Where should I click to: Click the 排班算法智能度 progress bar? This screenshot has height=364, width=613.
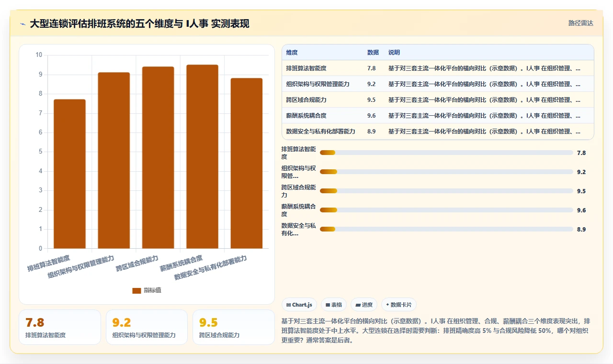click(x=446, y=153)
